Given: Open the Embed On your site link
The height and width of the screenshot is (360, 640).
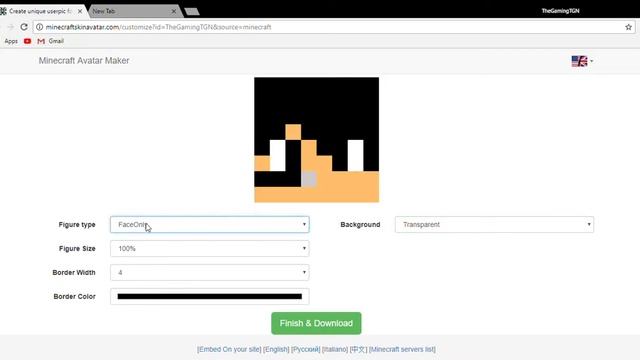Looking at the screenshot, I should tap(229, 349).
